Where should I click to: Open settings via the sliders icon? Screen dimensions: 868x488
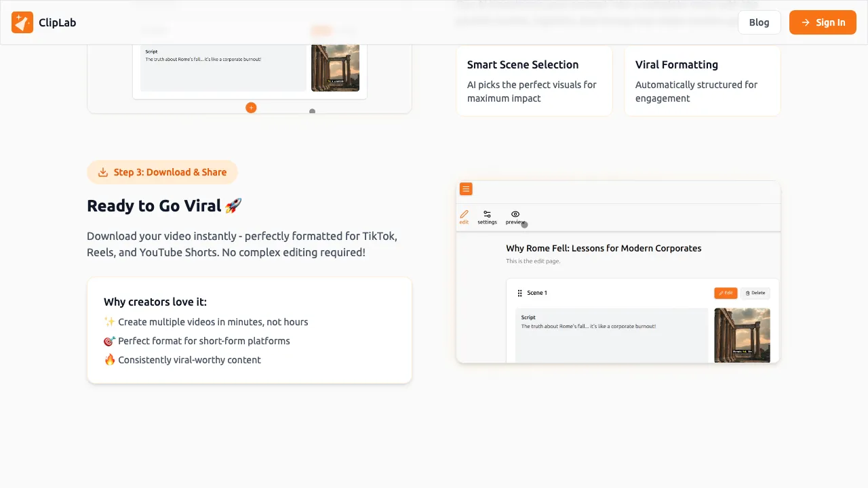[x=487, y=213]
